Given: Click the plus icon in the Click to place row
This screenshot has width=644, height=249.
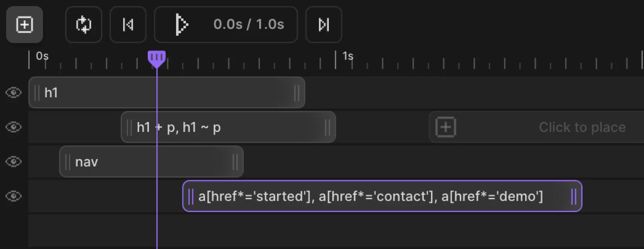Looking at the screenshot, I should (445, 127).
